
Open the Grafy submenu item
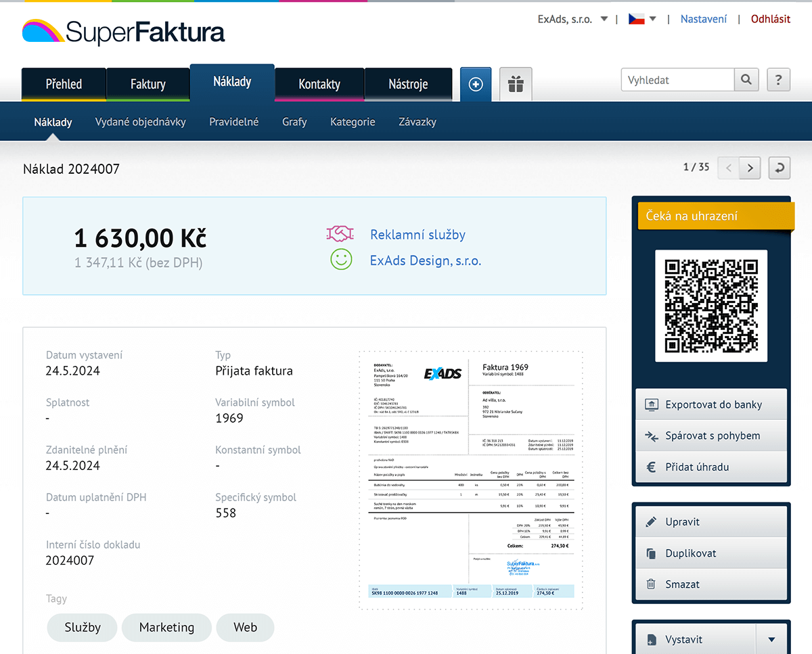pos(294,122)
